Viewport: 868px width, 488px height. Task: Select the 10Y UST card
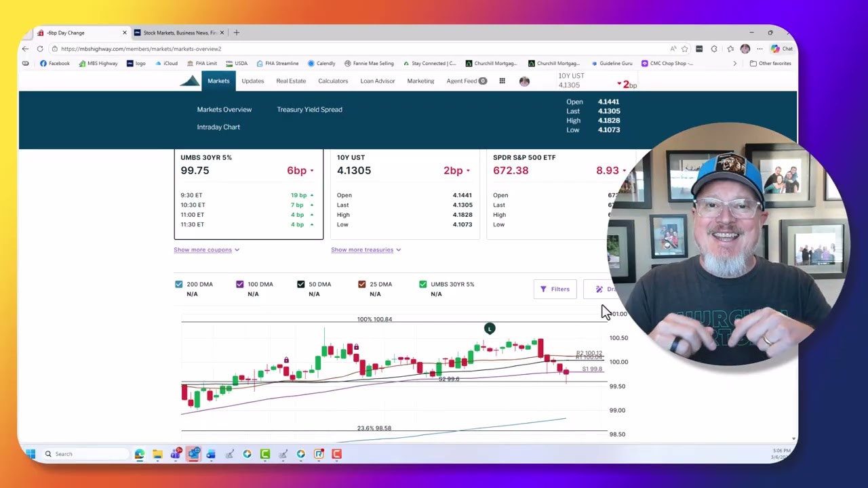coord(405,195)
